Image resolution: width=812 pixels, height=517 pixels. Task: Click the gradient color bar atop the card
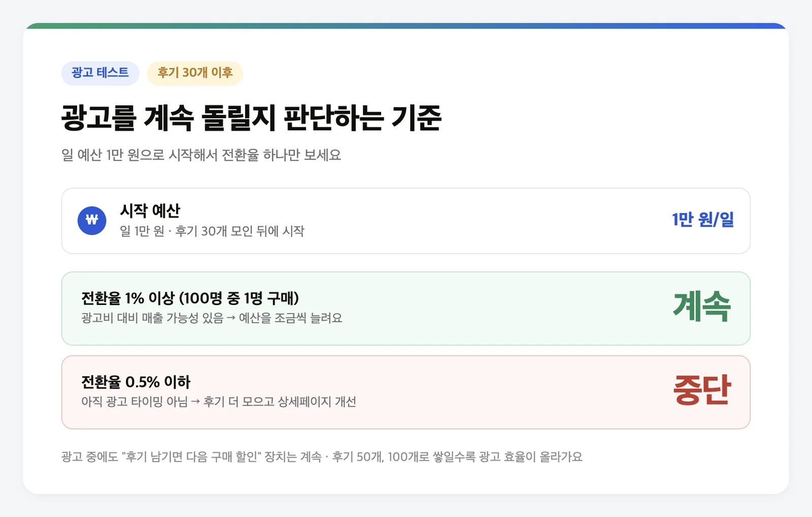(406, 26)
